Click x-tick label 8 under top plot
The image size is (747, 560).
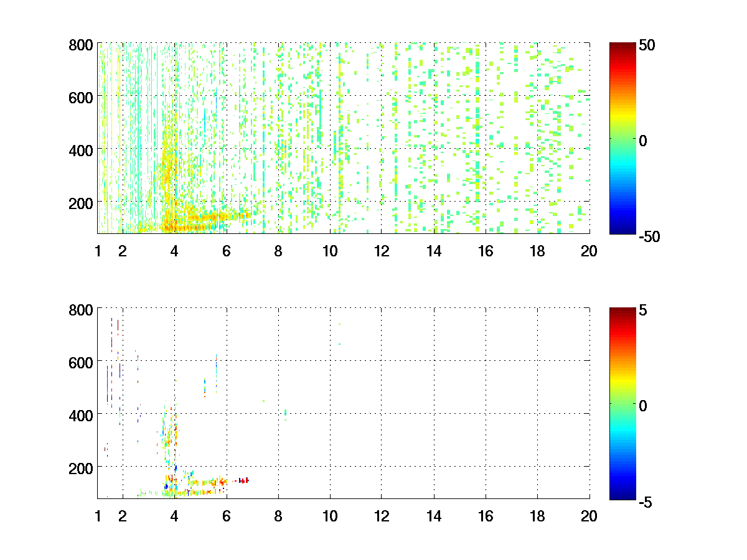tap(278, 251)
